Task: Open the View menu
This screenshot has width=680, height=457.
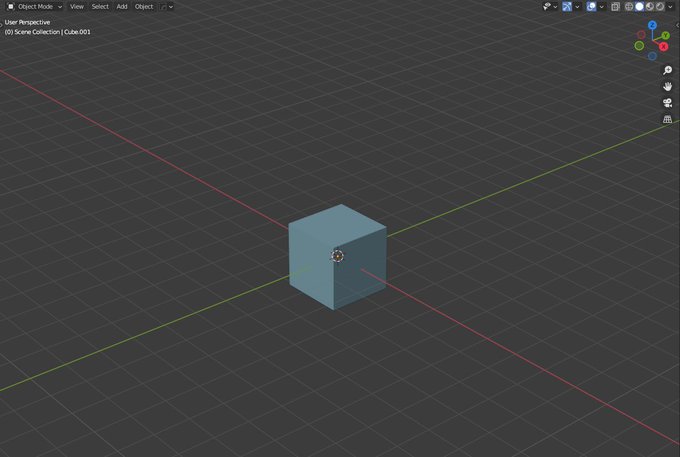Action: click(77, 7)
